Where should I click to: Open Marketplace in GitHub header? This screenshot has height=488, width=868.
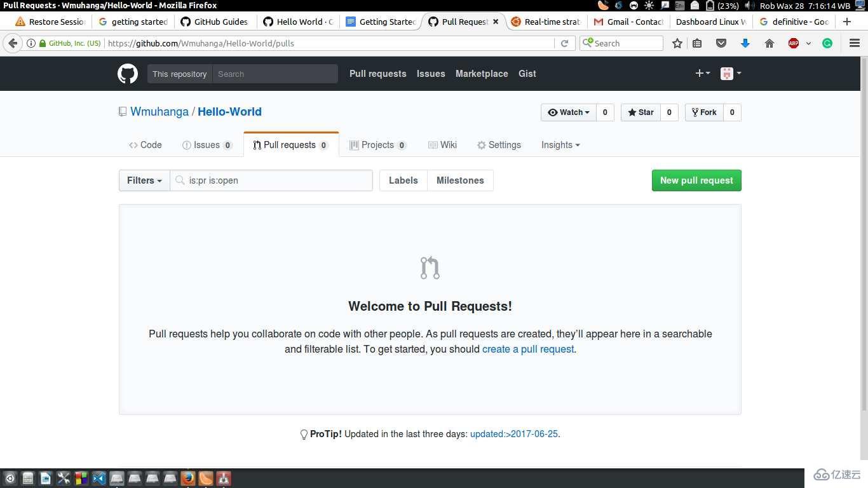(482, 74)
